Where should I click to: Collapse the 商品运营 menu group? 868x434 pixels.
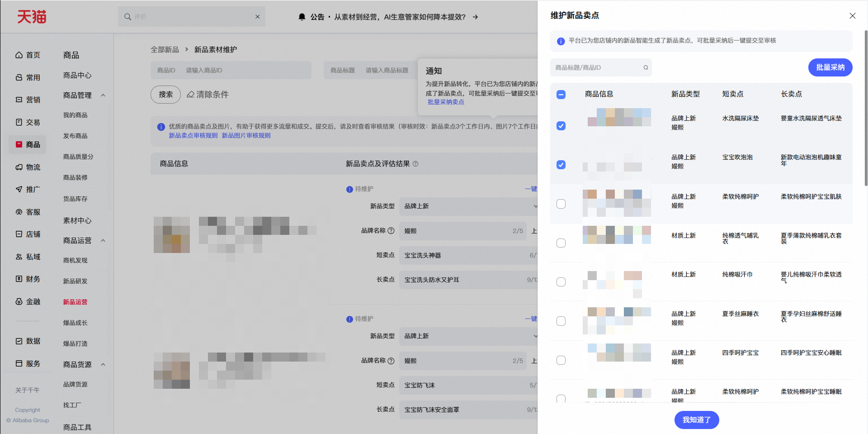point(103,240)
